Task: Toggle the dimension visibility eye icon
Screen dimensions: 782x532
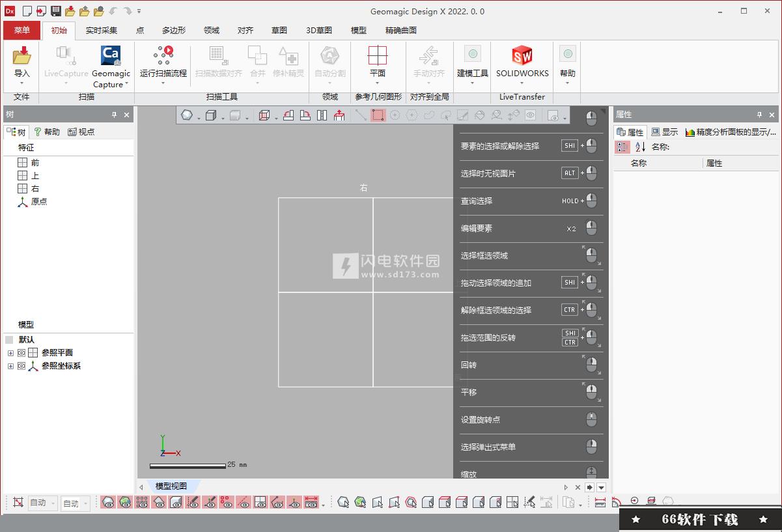Action: (311, 502)
